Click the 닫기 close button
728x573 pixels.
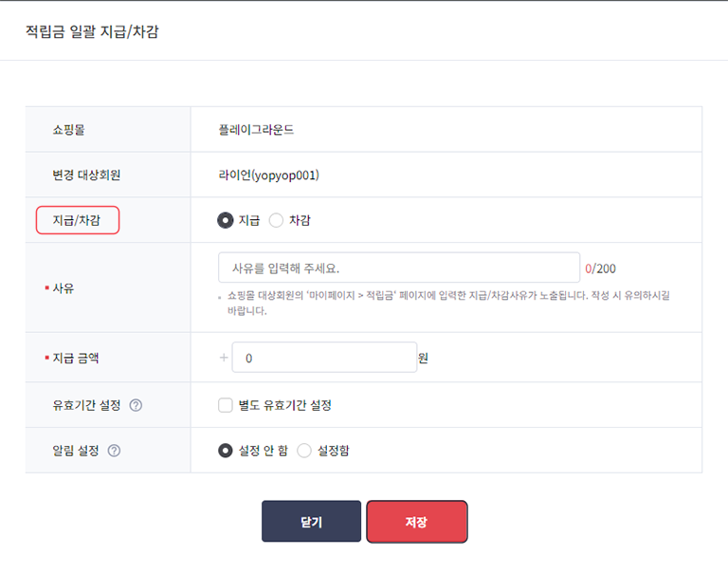[x=311, y=522]
